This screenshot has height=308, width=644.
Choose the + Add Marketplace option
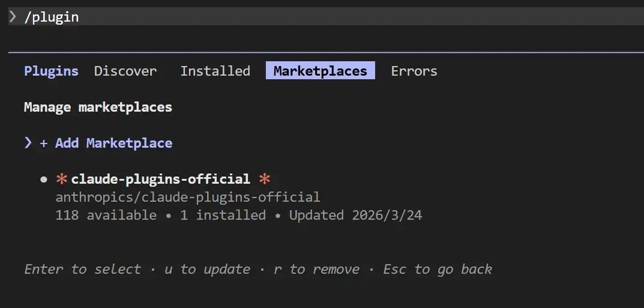106,143
